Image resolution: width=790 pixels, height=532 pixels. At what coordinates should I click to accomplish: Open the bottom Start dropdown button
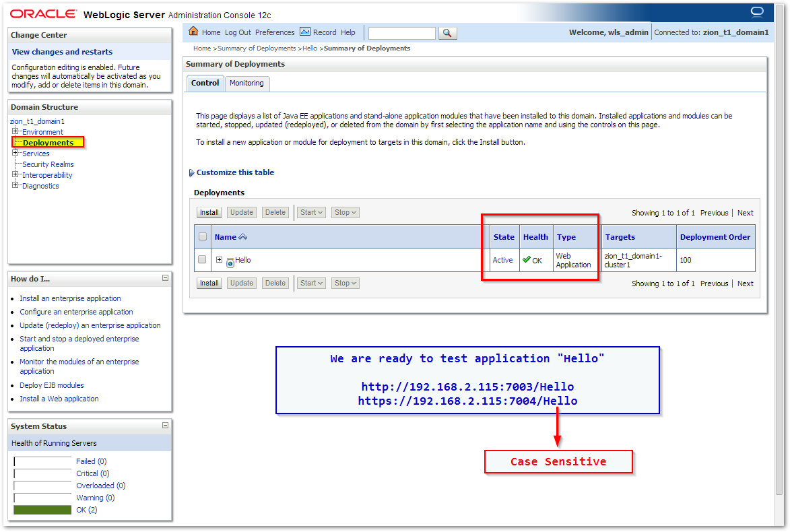311,283
